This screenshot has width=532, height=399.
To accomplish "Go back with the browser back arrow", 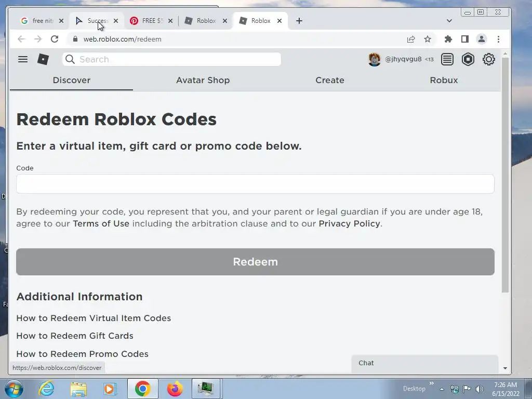I will point(21,39).
